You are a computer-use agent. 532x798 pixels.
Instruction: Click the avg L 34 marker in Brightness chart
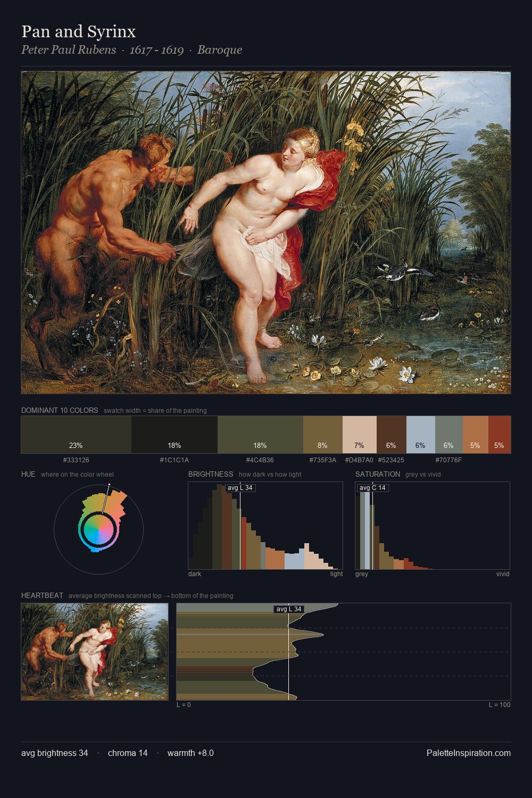pos(240,488)
